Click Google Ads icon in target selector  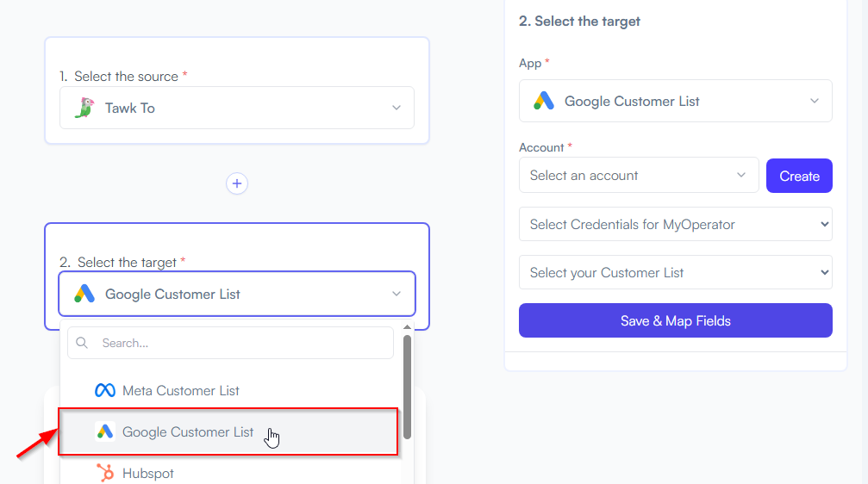84,294
